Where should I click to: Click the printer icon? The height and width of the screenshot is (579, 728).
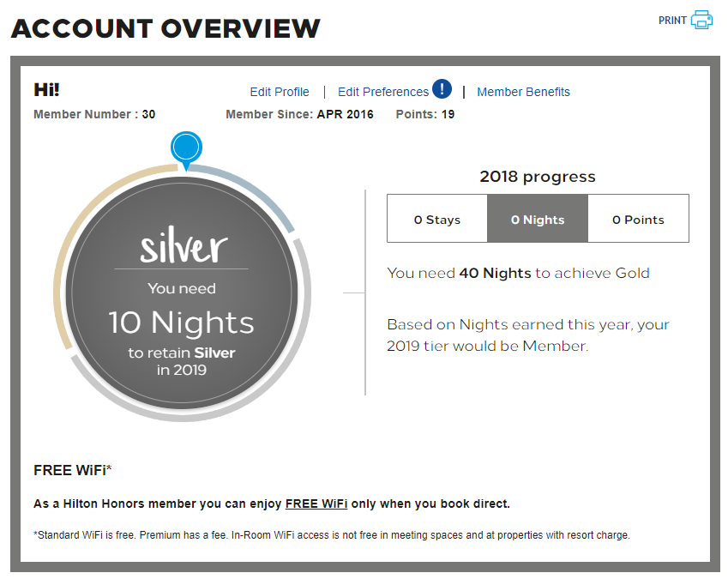(x=701, y=20)
